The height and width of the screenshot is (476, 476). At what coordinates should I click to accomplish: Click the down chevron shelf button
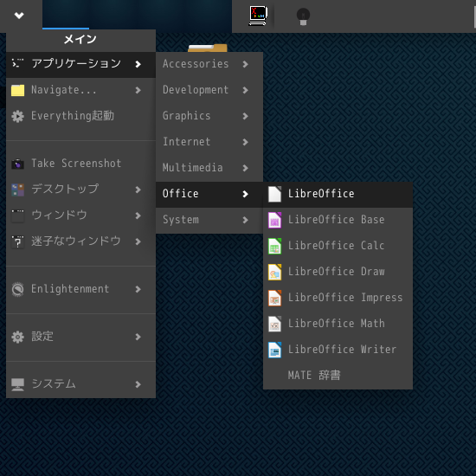tap(19, 16)
